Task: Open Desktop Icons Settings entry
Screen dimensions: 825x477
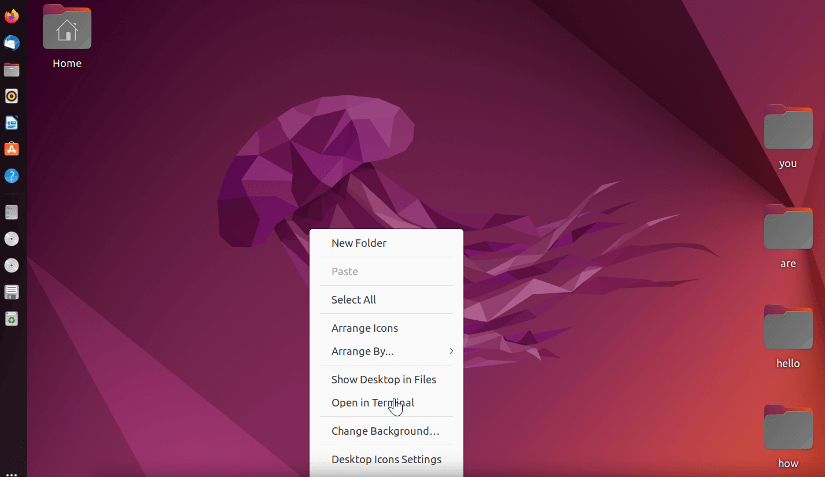Action: 386,459
